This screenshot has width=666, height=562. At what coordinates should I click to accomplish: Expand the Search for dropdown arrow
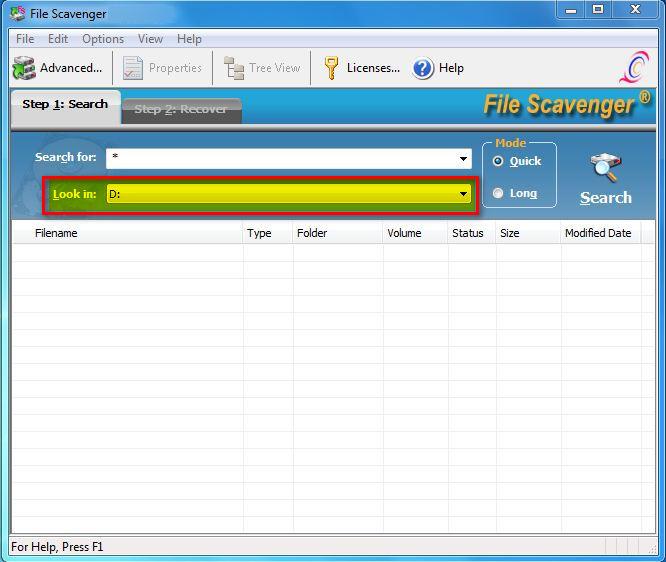click(x=463, y=159)
